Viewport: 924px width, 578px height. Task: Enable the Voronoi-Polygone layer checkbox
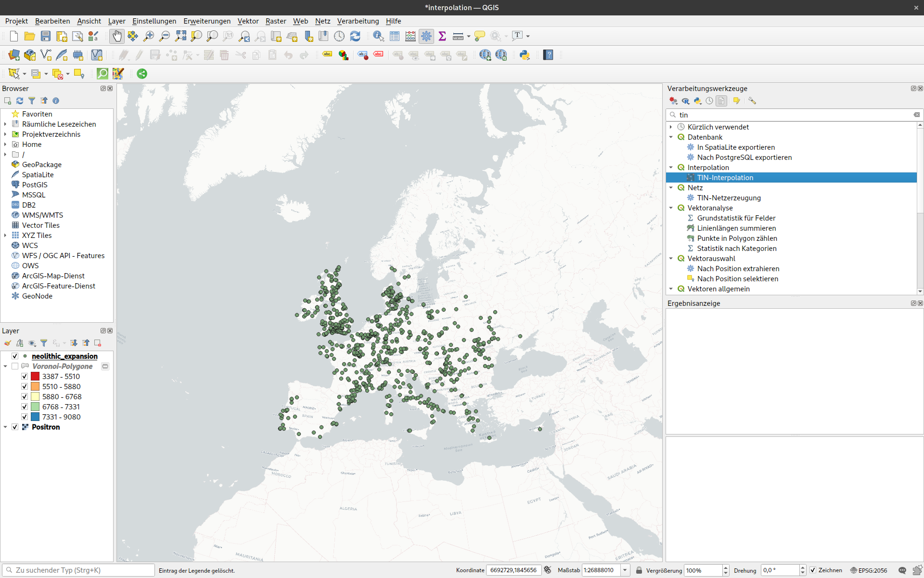(15, 366)
